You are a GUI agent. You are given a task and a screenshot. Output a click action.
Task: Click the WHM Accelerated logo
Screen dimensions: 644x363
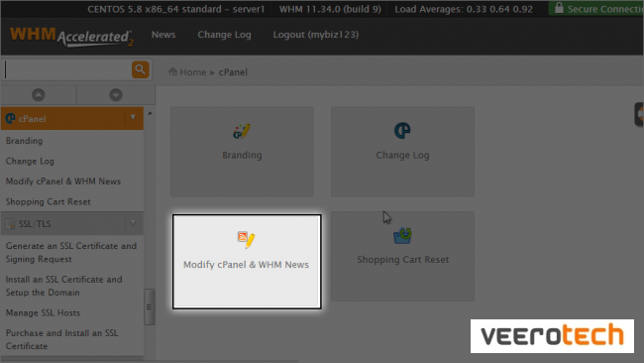click(x=71, y=37)
